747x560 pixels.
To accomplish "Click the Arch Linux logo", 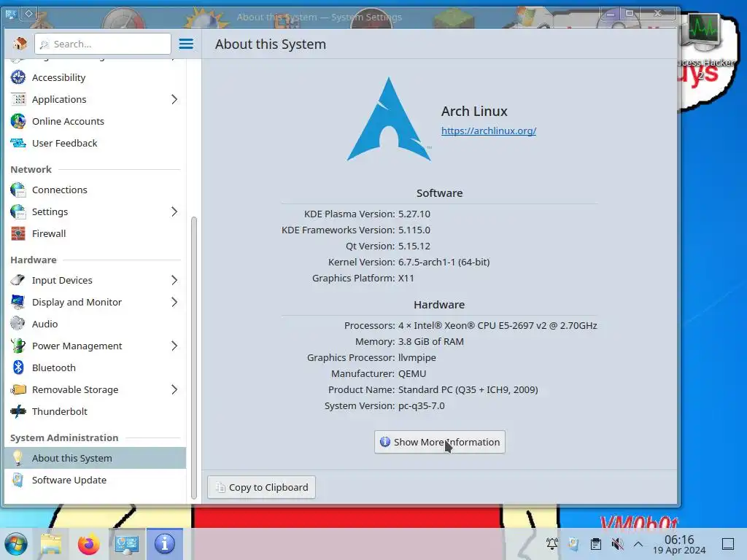I will 389,119.
